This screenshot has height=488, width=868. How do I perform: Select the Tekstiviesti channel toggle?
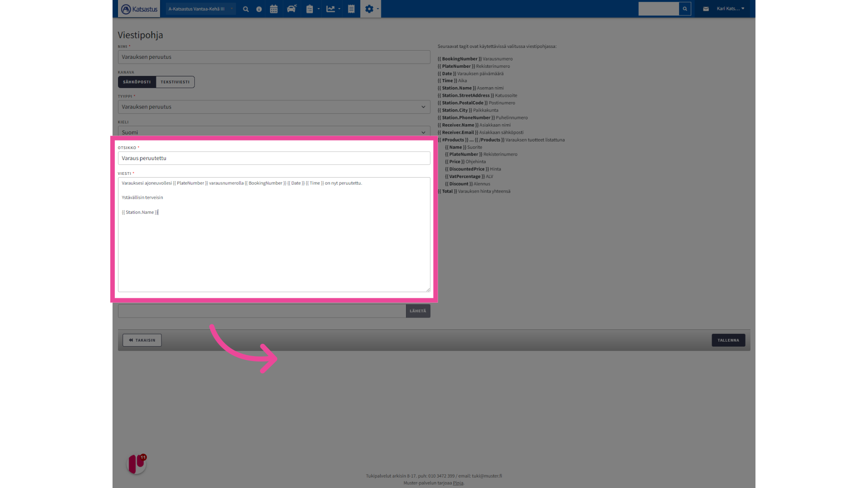(x=175, y=82)
